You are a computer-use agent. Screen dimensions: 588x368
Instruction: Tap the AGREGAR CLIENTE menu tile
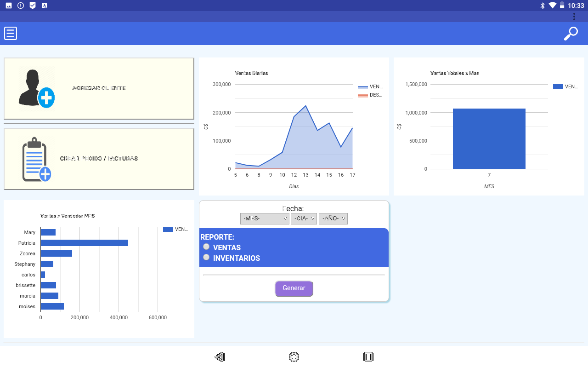(x=99, y=88)
